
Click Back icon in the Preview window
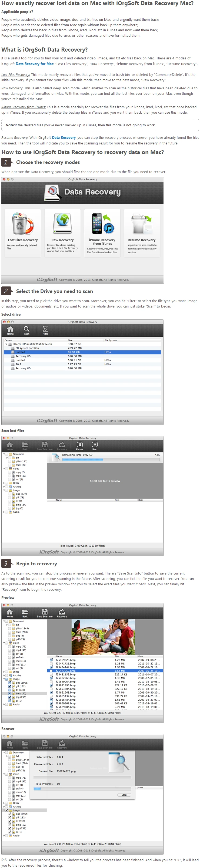coord(25,613)
